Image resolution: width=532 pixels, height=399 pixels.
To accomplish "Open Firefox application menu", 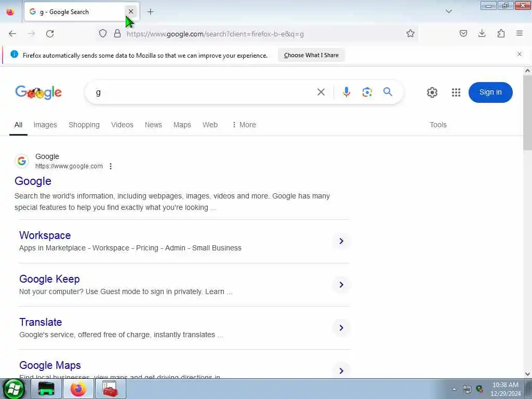I will (520, 33).
